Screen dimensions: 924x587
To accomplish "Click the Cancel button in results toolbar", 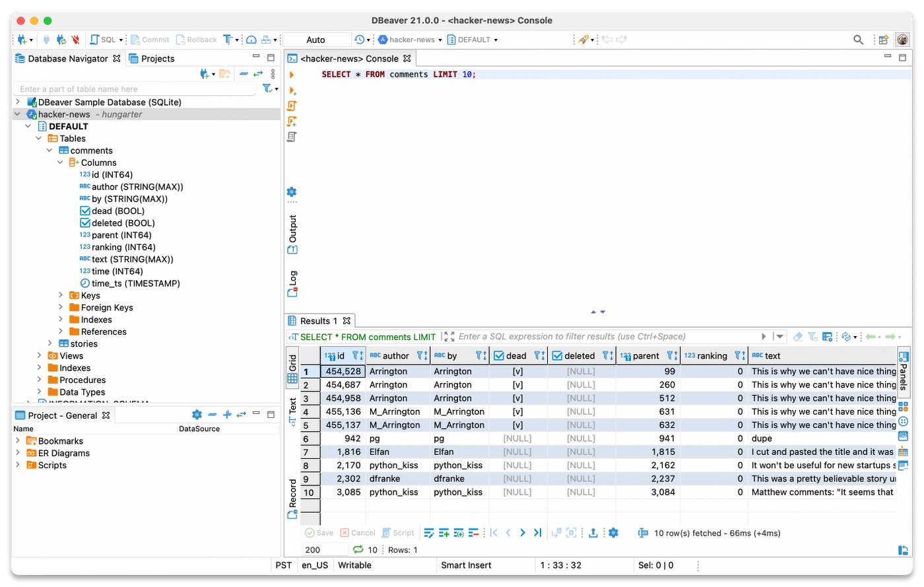I will coord(357,533).
